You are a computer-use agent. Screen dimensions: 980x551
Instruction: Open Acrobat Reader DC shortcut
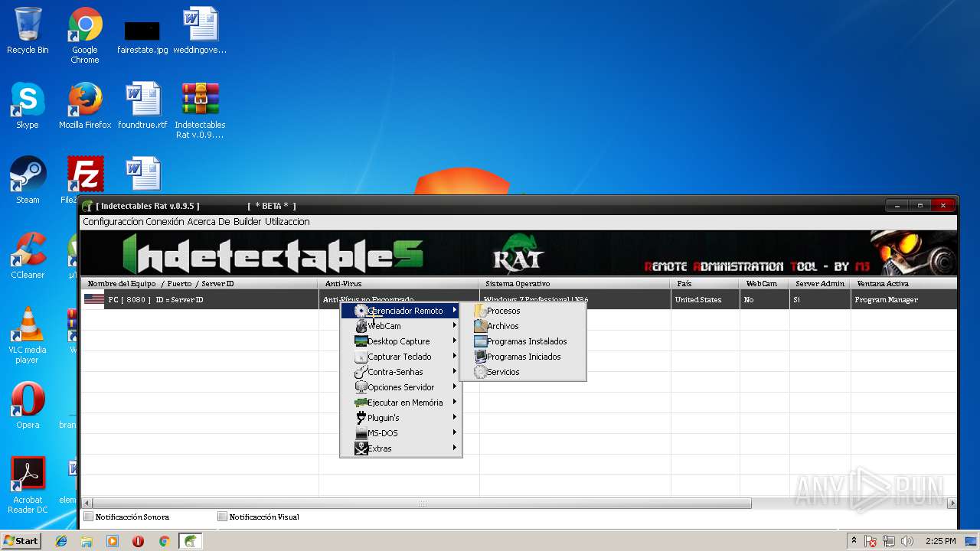click(28, 485)
